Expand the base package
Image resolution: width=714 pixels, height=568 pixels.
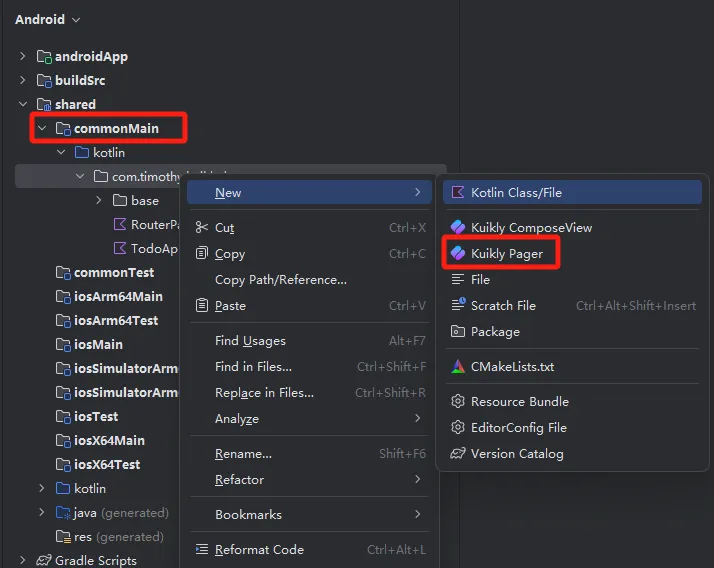tap(99, 200)
